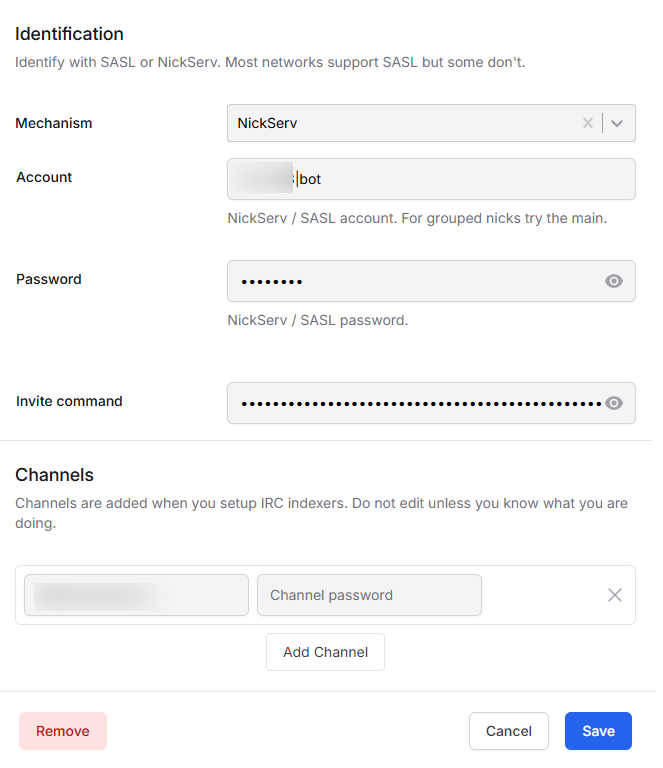Click the Account field label
The image size is (663, 768).
(x=44, y=177)
